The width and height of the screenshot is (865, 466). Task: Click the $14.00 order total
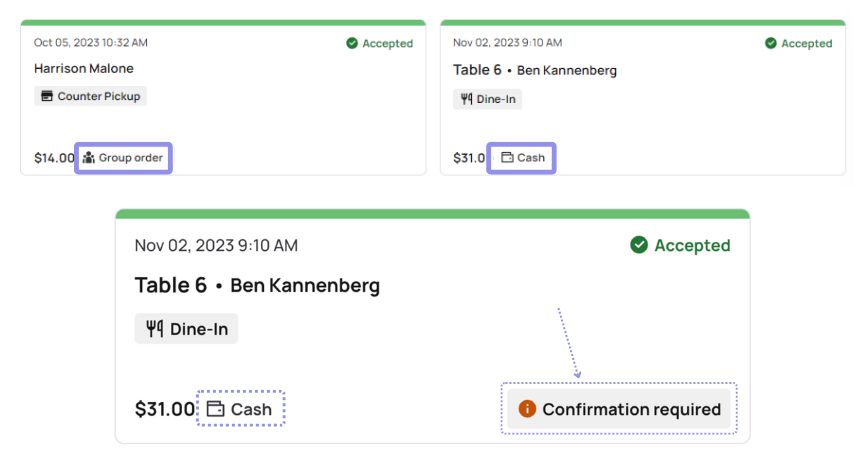[54, 158]
